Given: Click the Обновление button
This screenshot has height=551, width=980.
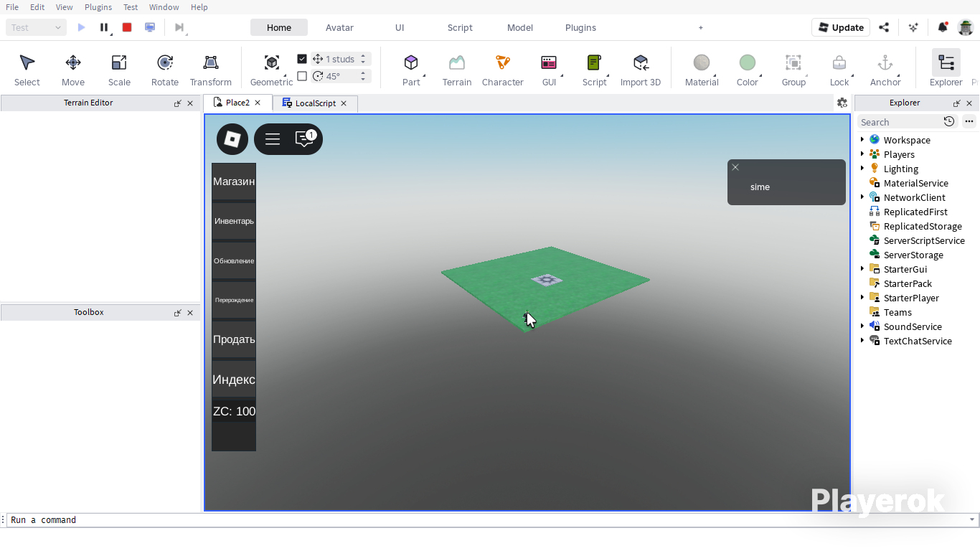Looking at the screenshot, I should click(234, 260).
